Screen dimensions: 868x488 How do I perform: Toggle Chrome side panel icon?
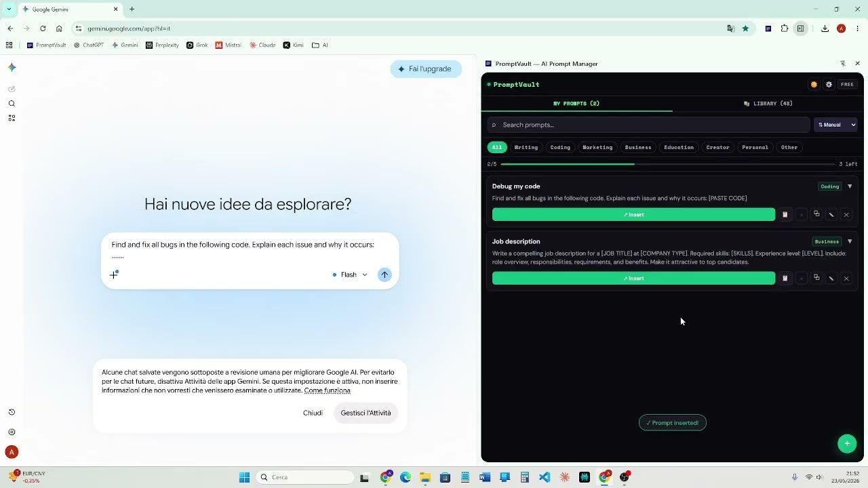(801, 28)
